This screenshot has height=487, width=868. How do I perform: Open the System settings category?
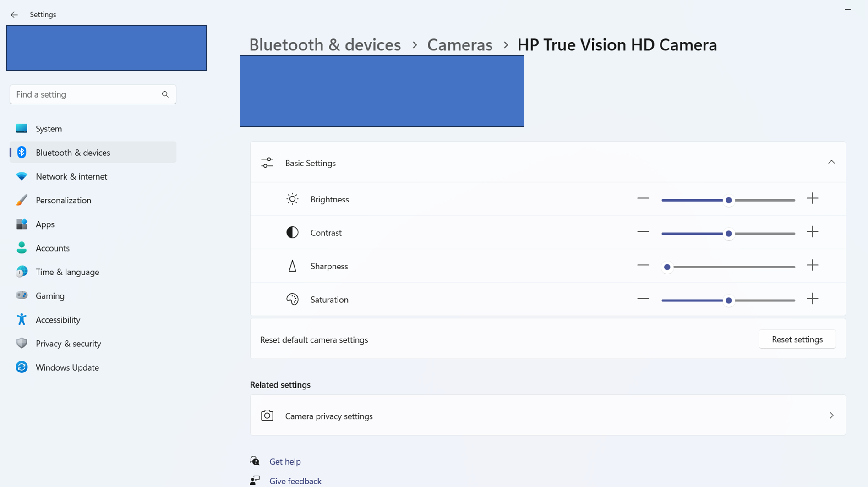[49, 129]
